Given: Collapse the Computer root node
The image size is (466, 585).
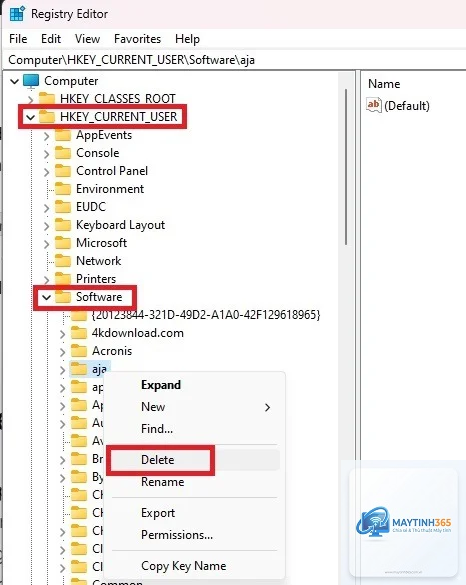Looking at the screenshot, I should click(x=14, y=81).
